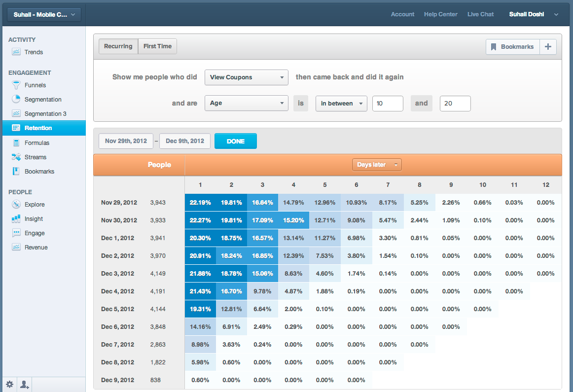Expand the Age property dropdown
The image size is (573, 392).
247,103
